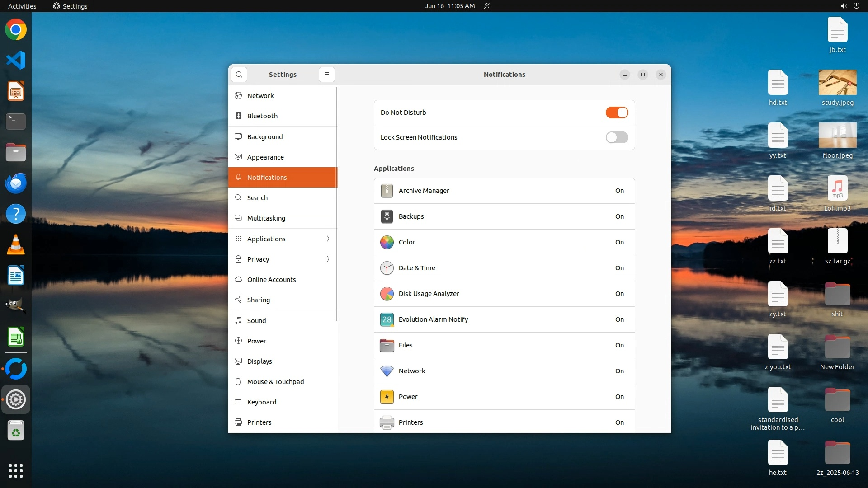868x488 pixels.
Task: Open the hamburger menu in Settings header
Action: [x=326, y=75]
